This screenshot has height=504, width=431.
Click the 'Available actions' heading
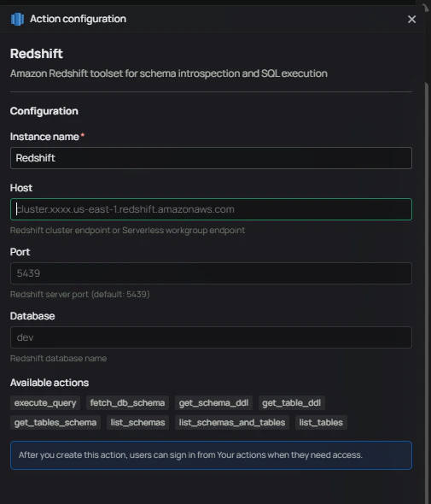pyautogui.click(x=50, y=383)
